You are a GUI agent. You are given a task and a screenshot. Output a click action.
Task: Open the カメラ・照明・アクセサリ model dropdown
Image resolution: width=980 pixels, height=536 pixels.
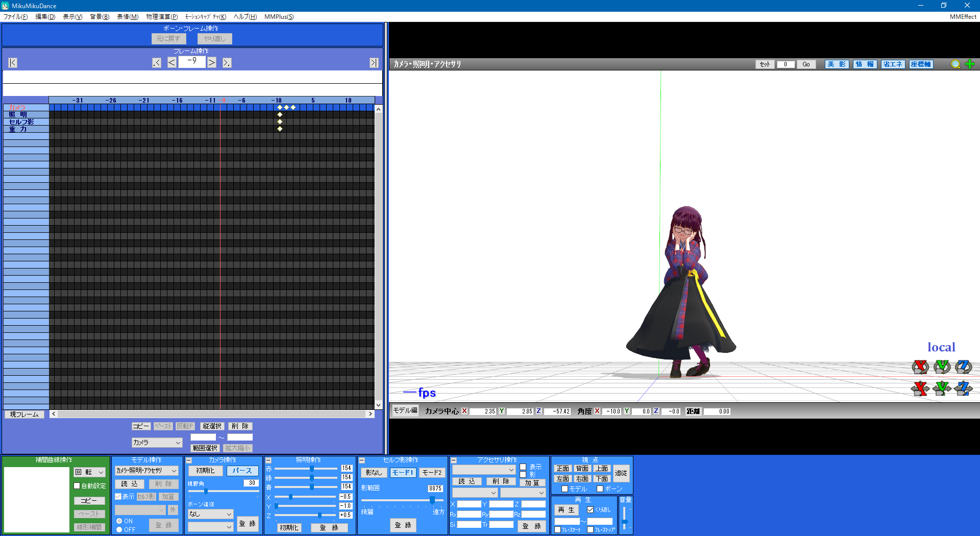point(146,471)
